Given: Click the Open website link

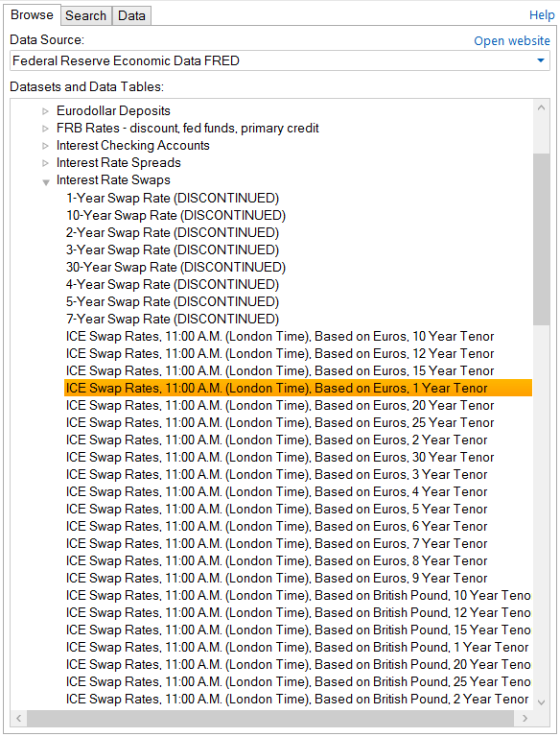Looking at the screenshot, I should (x=512, y=41).
